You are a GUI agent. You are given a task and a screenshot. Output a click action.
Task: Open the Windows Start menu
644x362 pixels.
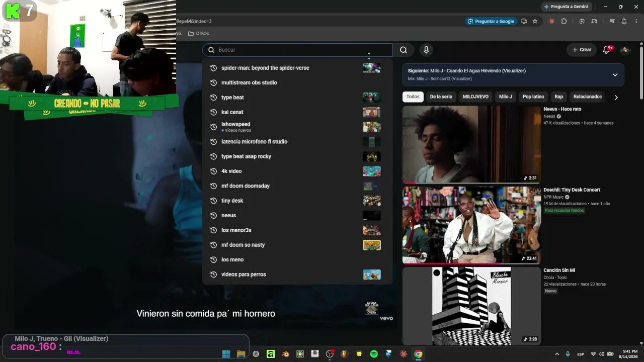pyautogui.click(x=226, y=354)
